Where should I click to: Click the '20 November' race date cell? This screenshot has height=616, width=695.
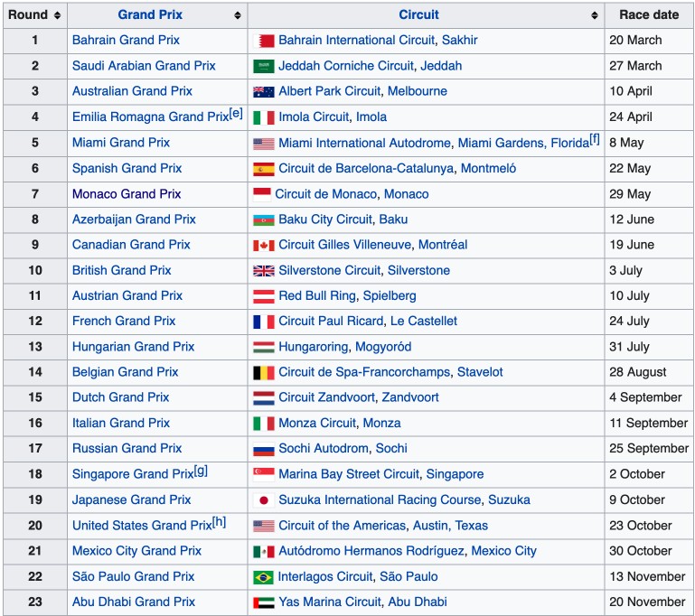[647, 602]
